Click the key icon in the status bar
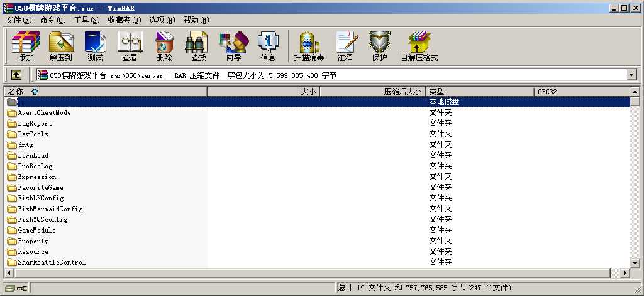 pyautogui.click(x=22, y=288)
